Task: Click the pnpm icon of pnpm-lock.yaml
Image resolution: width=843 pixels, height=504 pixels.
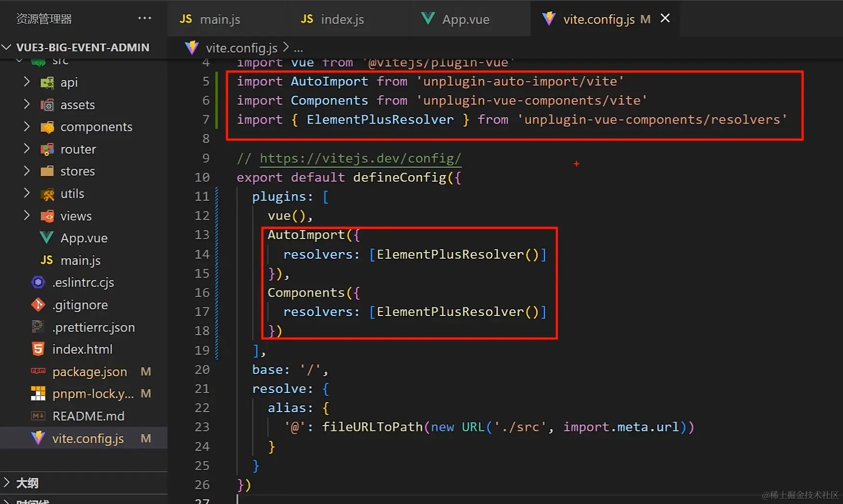Action: click(38, 393)
